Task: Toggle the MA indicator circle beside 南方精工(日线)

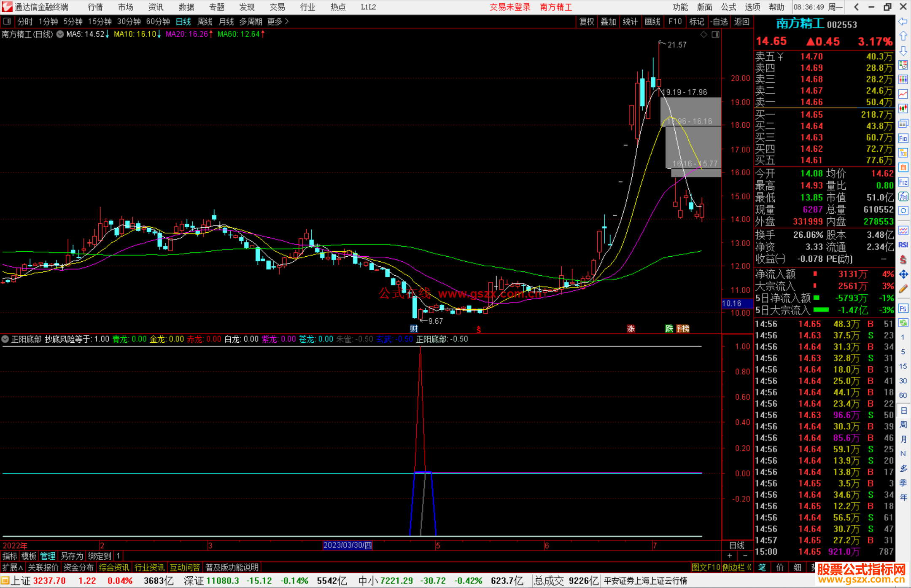Action: (x=60, y=34)
